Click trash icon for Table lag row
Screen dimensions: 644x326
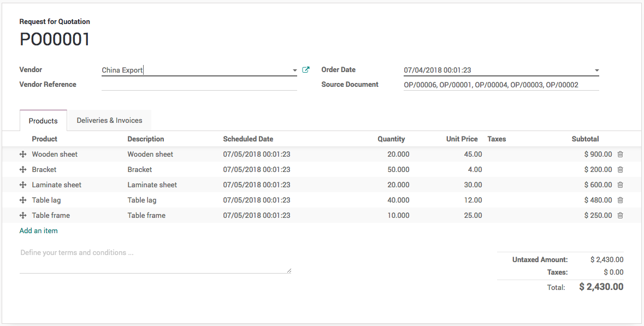[x=620, y=200]
